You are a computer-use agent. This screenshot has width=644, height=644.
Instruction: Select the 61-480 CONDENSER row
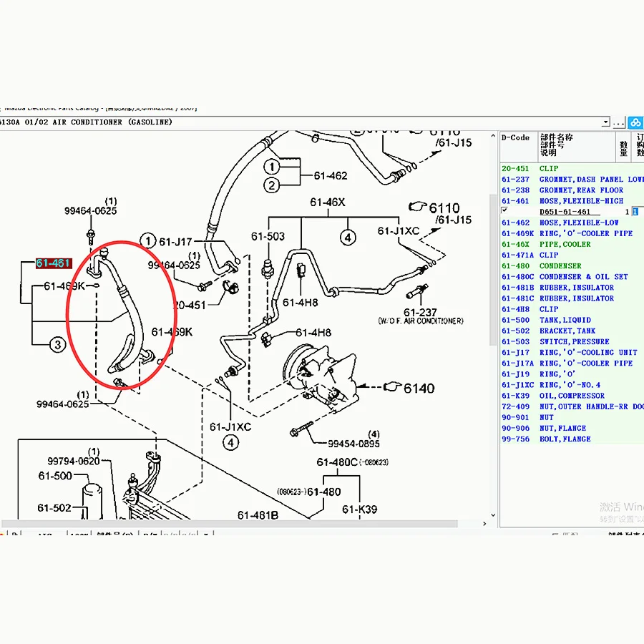tap(572, 265)
